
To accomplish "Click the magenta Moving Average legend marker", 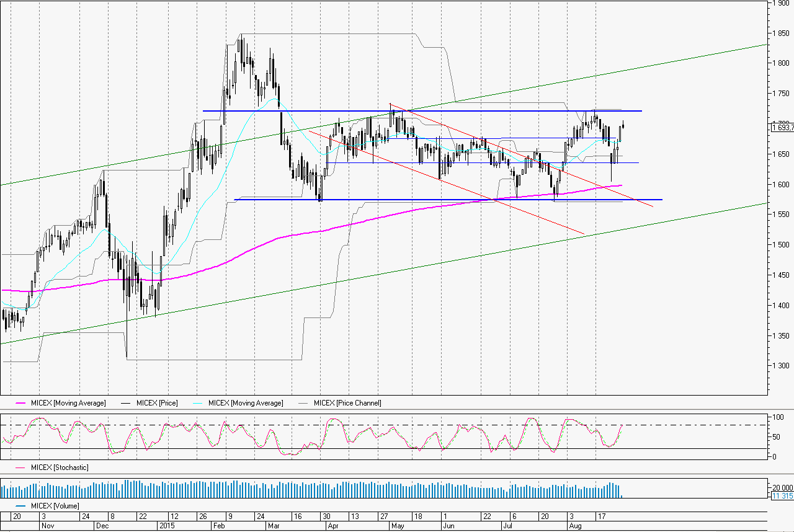I will [14, 403].
